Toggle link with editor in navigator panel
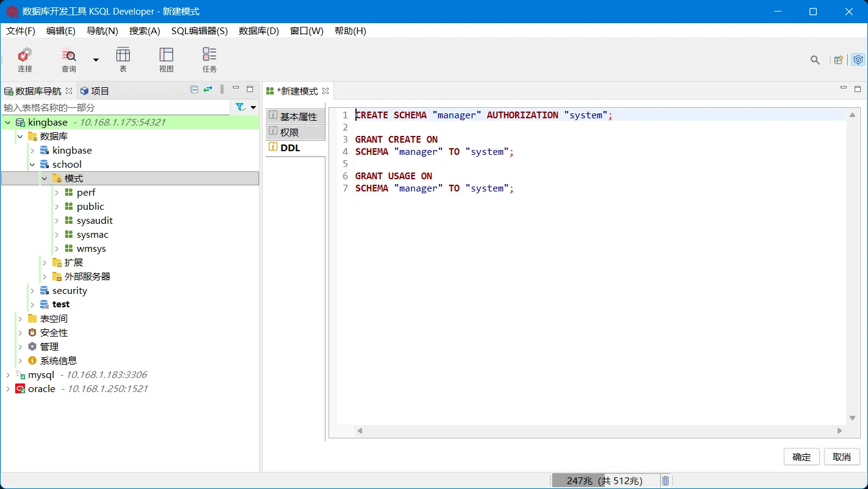 207,89
